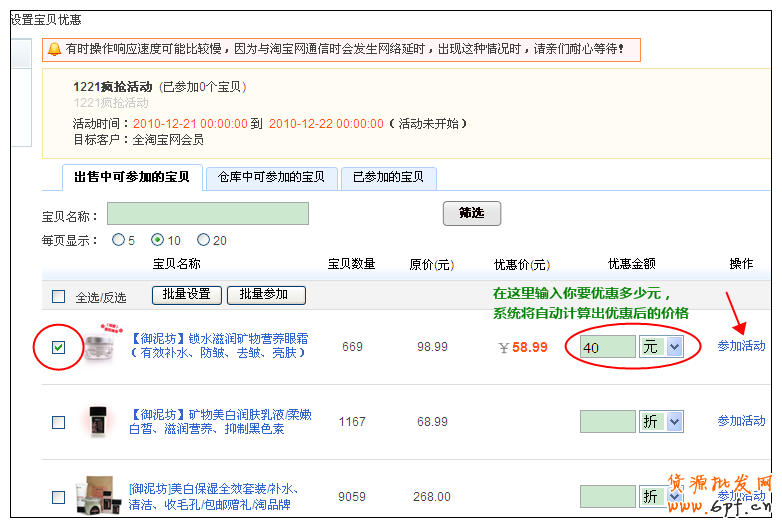Viewport: 782px width, 528px height.
Task: Select the 20 items per page radio button
Action: coord(204,240)
